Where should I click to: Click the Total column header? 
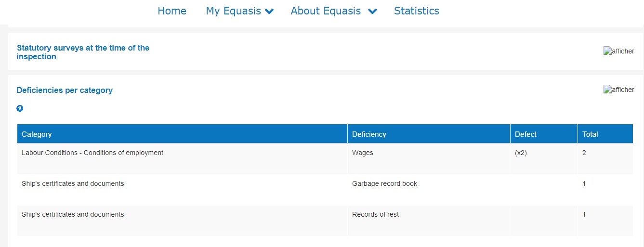pyautogui.click(x=590, y=134)
